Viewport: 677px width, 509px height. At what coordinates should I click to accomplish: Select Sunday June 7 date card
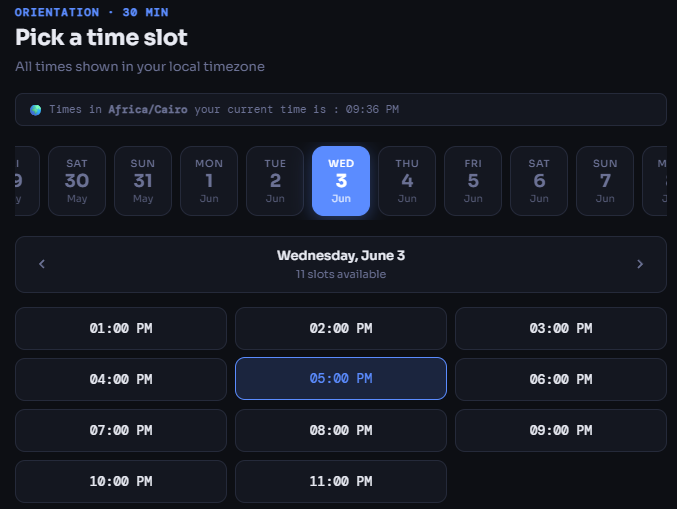pyautogui.click(x=605, y=181)
